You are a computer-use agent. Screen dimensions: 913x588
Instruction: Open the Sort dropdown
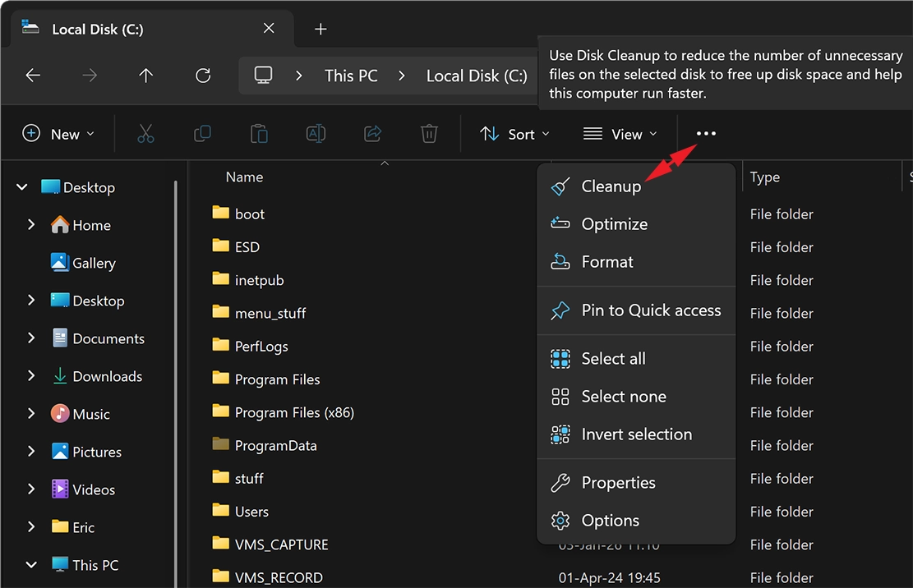coord(514,134)
